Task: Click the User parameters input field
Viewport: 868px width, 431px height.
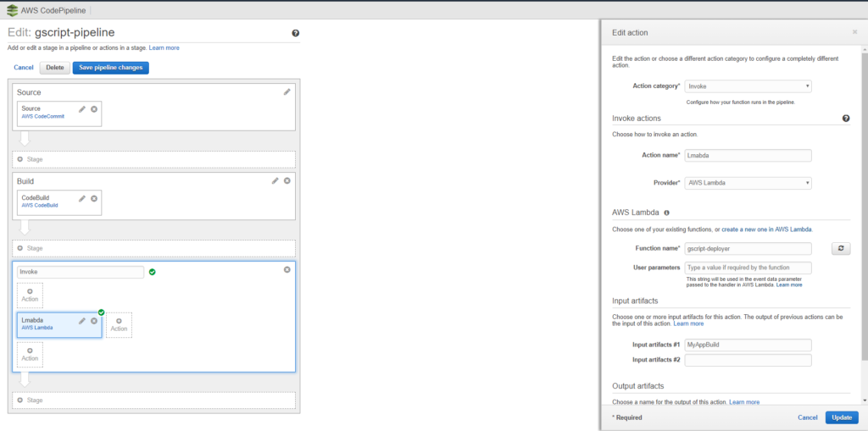Action: click(x=748, y=268)
